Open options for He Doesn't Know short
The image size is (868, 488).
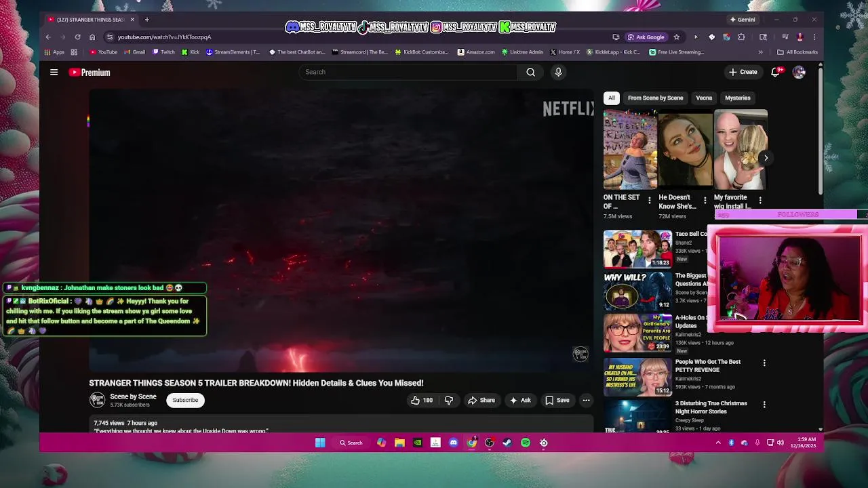click(705, 201)
